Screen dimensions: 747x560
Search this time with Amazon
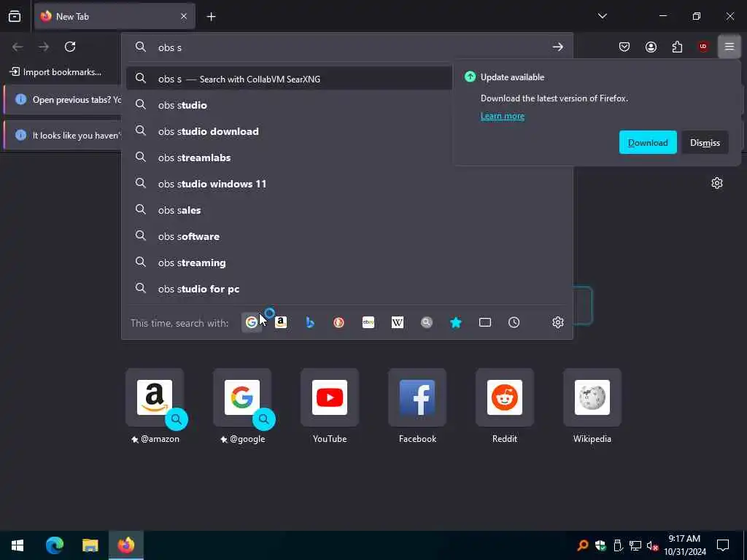click(x=281, y=323)
